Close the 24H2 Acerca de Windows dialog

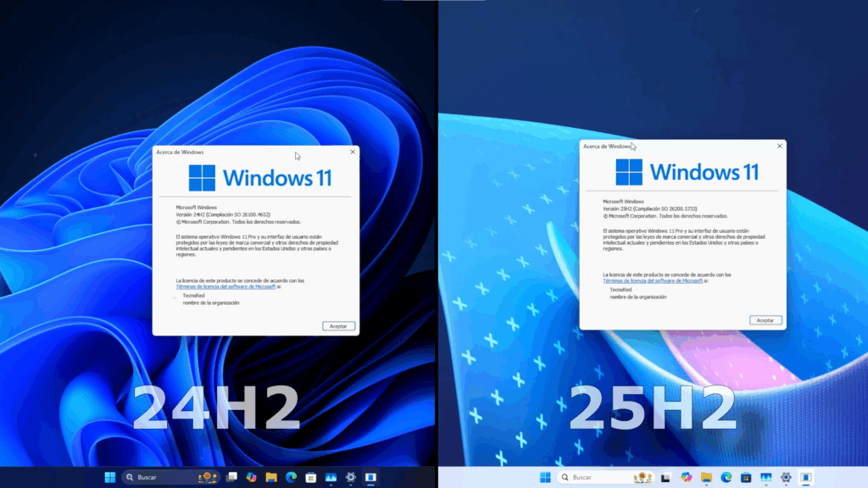pyautogui.click(x=353, y=152)
